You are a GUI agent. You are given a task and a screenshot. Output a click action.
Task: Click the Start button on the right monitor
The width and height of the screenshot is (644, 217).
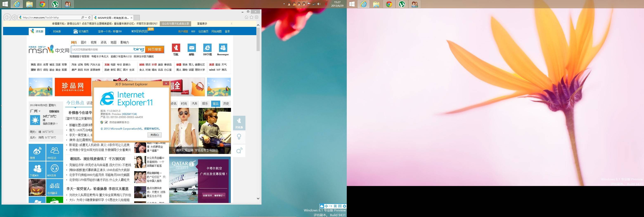[352, 4]
